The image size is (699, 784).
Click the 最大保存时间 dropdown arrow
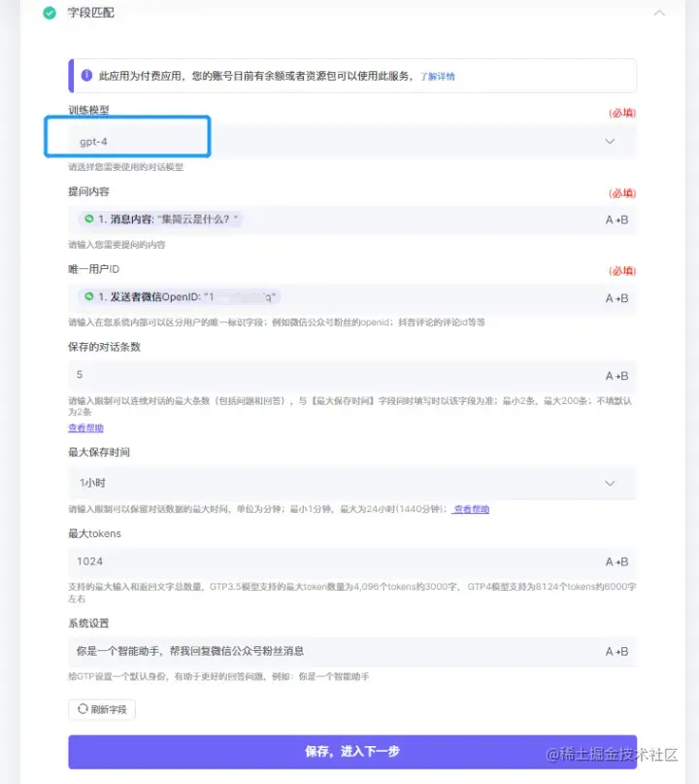tap(610, 484)
